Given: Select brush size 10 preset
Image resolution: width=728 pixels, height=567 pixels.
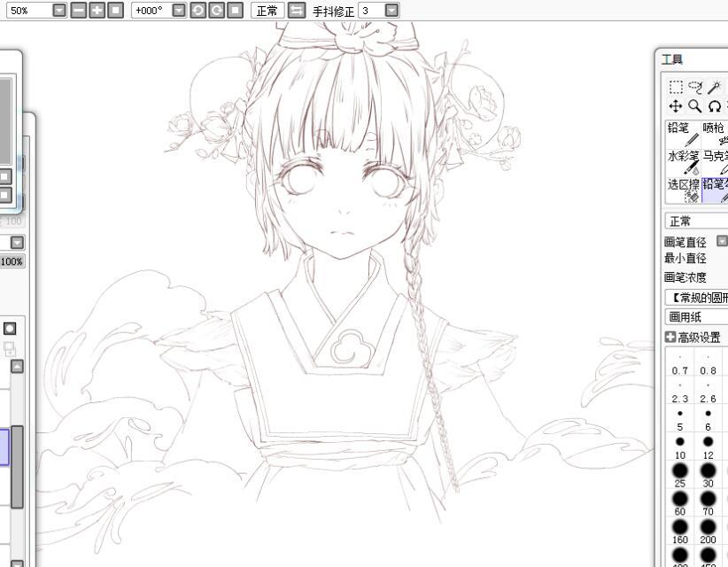Looking at the screenshot, I should coord(679,448).
